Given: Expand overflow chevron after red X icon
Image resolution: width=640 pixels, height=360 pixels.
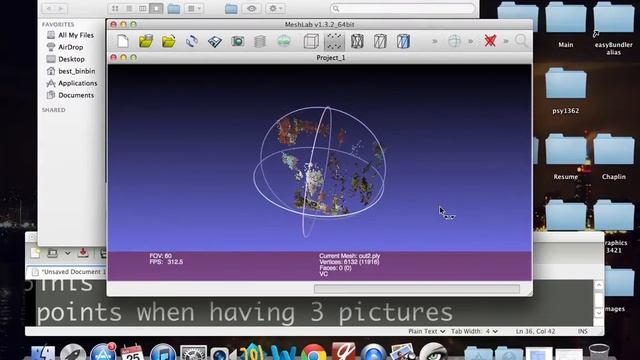Looking at the screenshot, I should tap(506, 41).
